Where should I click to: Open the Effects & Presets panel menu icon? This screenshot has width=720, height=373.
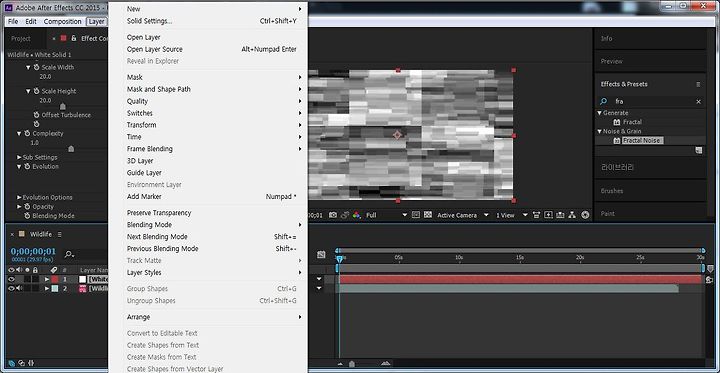pos(698,84)
